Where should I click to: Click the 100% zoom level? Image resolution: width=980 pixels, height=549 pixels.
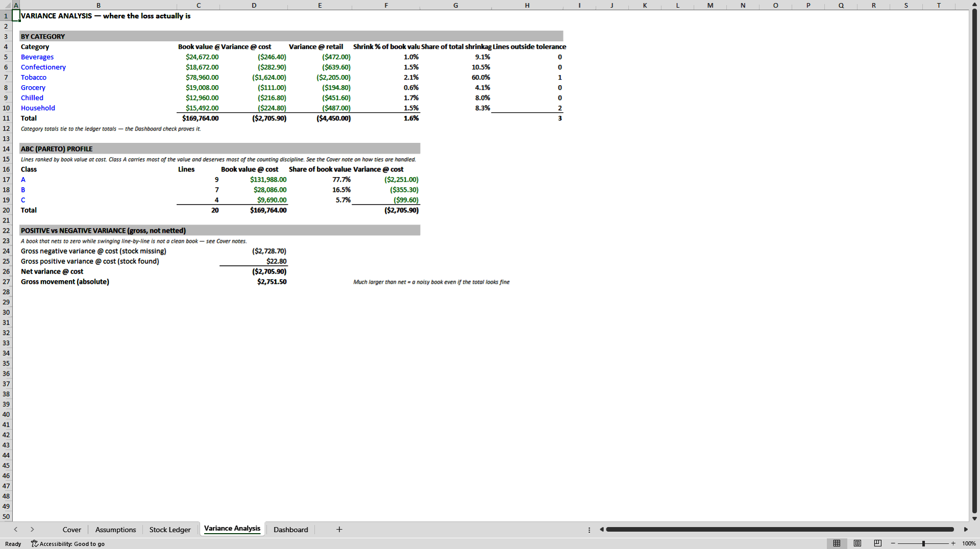tap(969, 544)
